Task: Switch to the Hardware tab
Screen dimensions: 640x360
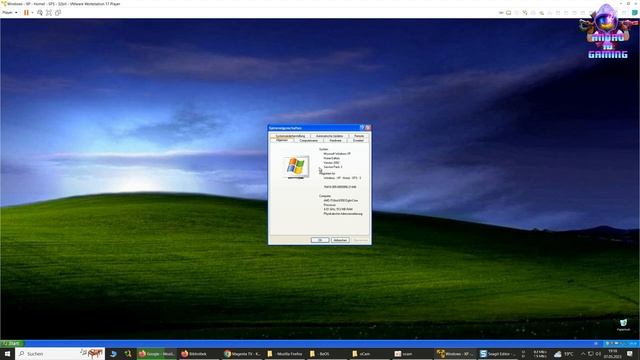Action: point(335,140)
